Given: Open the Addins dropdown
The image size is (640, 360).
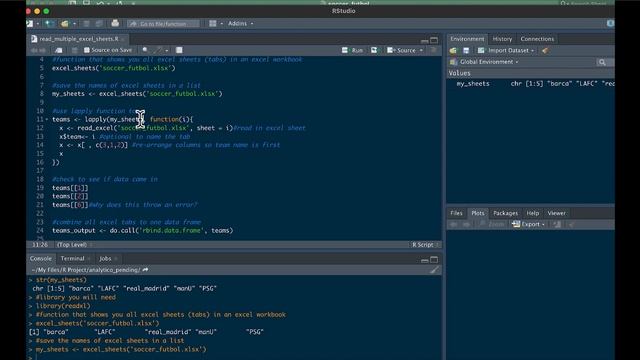Looking at the screenshot, I should 240,24.
